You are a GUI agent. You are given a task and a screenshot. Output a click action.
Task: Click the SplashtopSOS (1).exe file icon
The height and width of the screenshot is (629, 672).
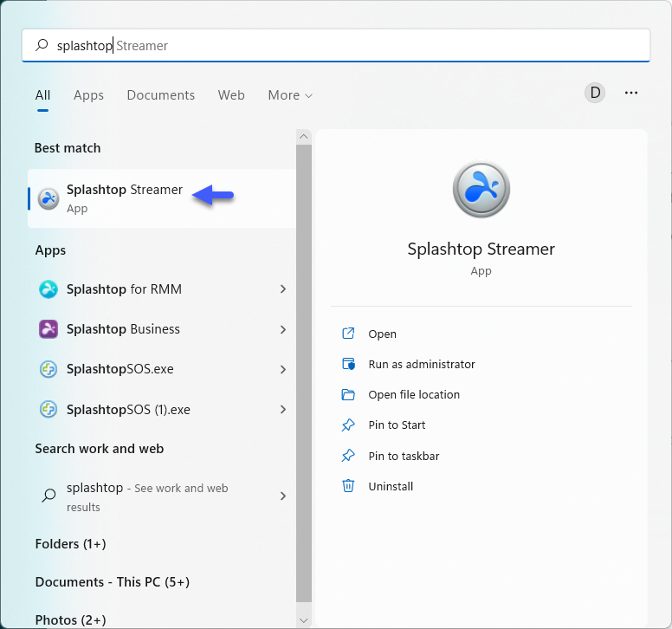pos(48,409)
